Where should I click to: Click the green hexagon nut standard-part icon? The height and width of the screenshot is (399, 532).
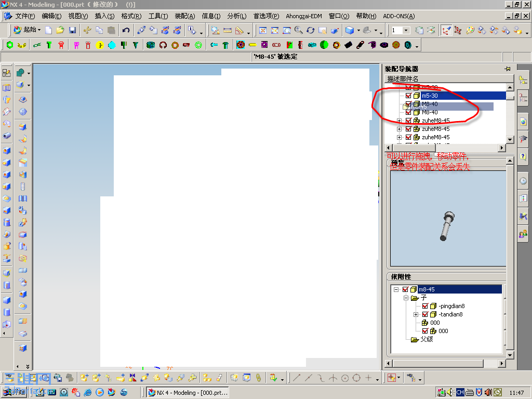(9, 45)
